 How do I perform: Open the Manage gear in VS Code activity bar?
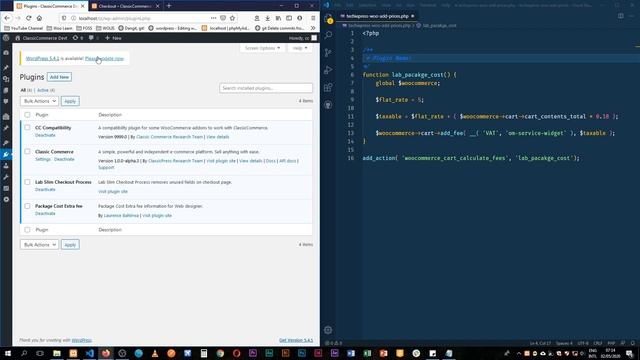328,330
